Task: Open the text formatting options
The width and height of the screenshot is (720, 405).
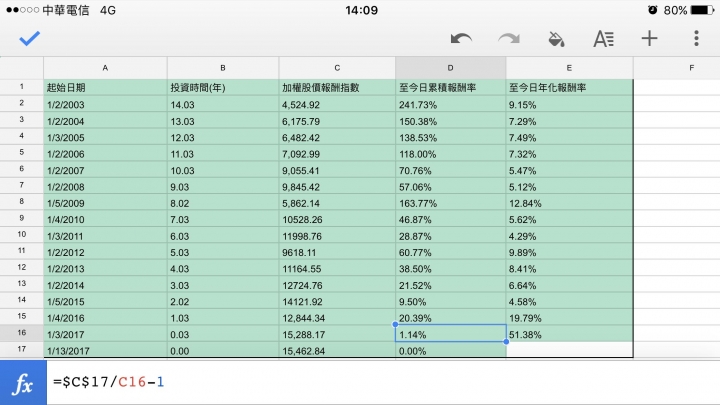Action: (x=603, y=39)
